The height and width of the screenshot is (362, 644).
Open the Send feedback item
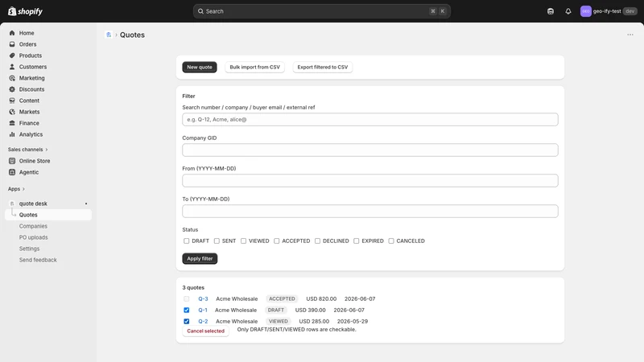pos(38,260)
